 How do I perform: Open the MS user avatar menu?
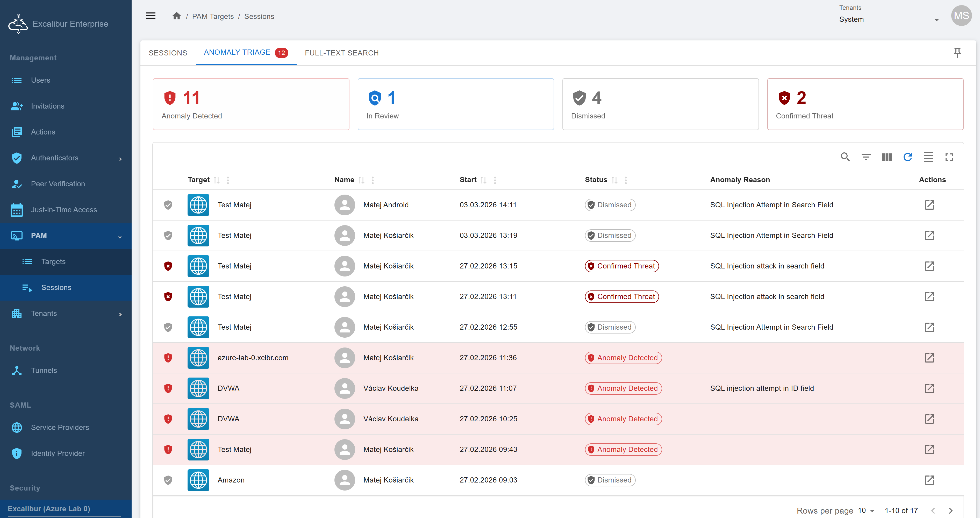point(961,16)
